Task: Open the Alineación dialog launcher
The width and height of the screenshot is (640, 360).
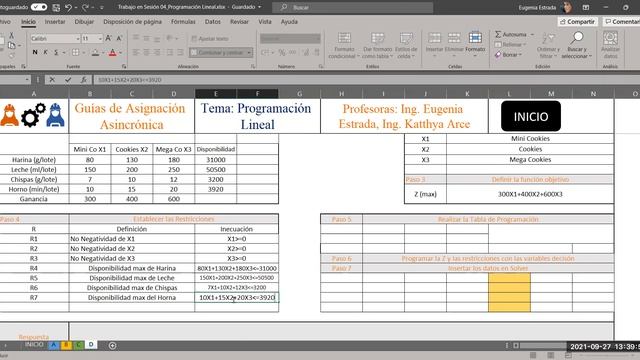Action: [x=253, y=66]
